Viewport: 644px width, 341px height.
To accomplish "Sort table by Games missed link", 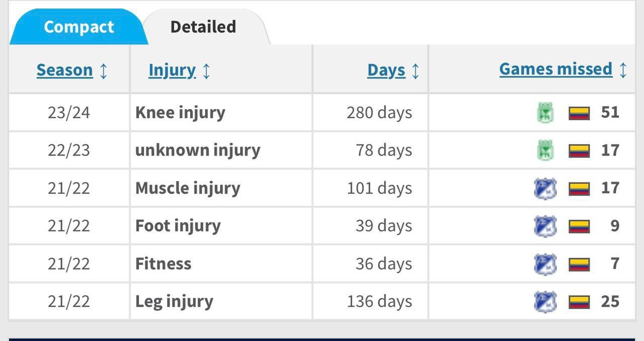I will [555, 69].
